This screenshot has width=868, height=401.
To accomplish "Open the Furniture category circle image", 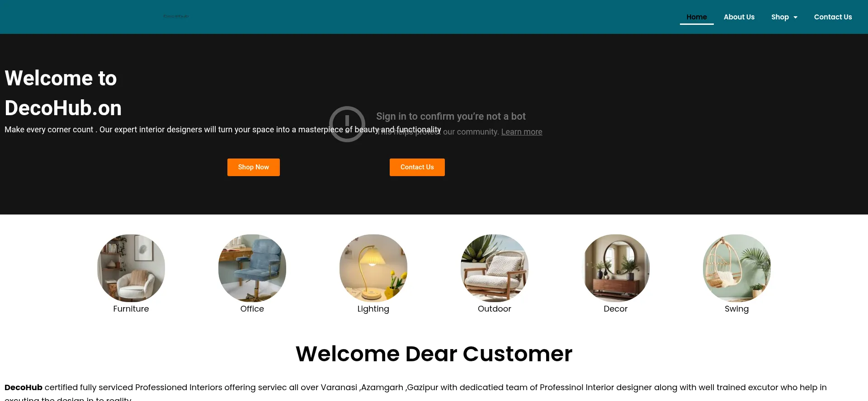I will click(131, 268).
